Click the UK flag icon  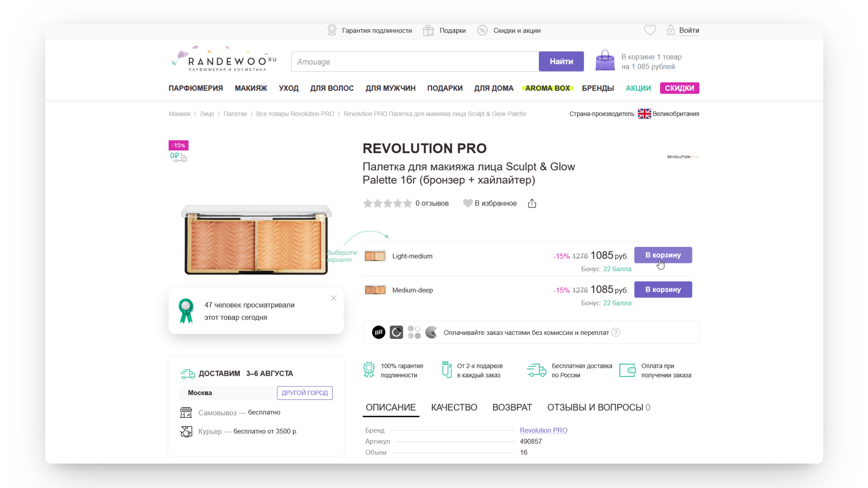[x=644, y=114]
